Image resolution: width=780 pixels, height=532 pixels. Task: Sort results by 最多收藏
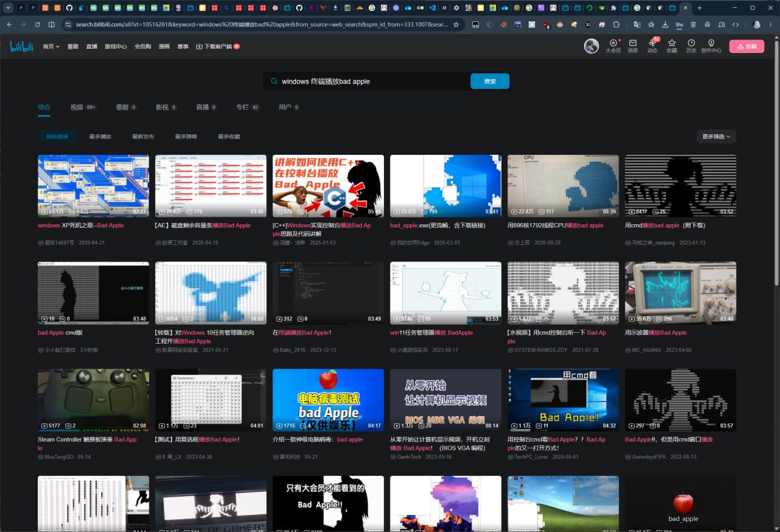tap(229, 137)
